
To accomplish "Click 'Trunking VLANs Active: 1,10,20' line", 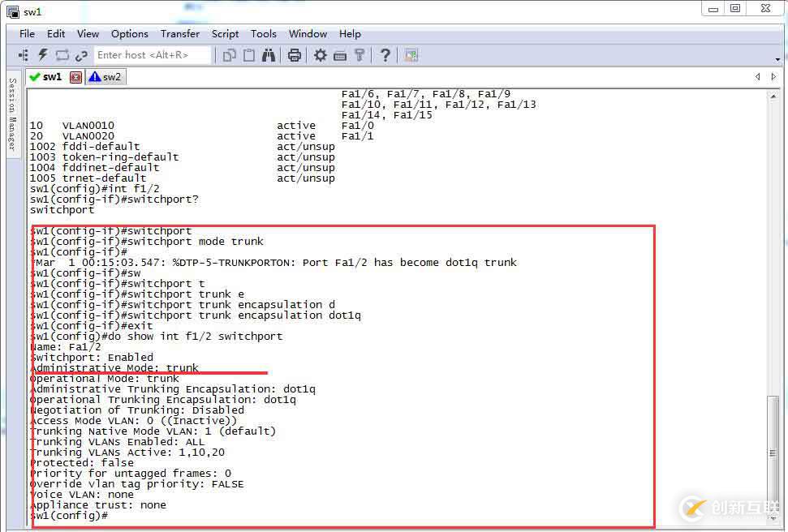I will 127,453.
